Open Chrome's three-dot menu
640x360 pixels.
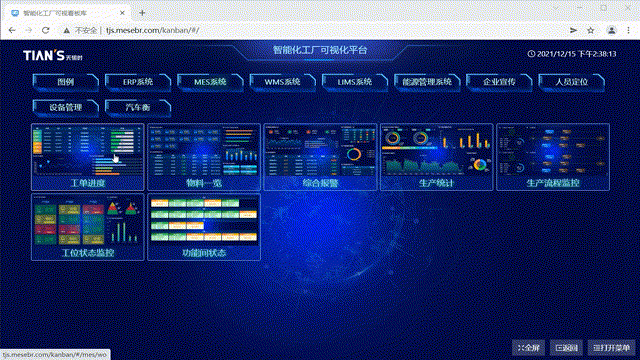click(x=629, y=30)
